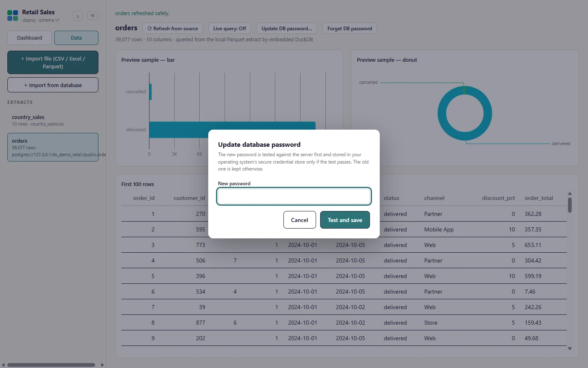
Task: Select the orders extract in sidebar
Action: (53, 147)
